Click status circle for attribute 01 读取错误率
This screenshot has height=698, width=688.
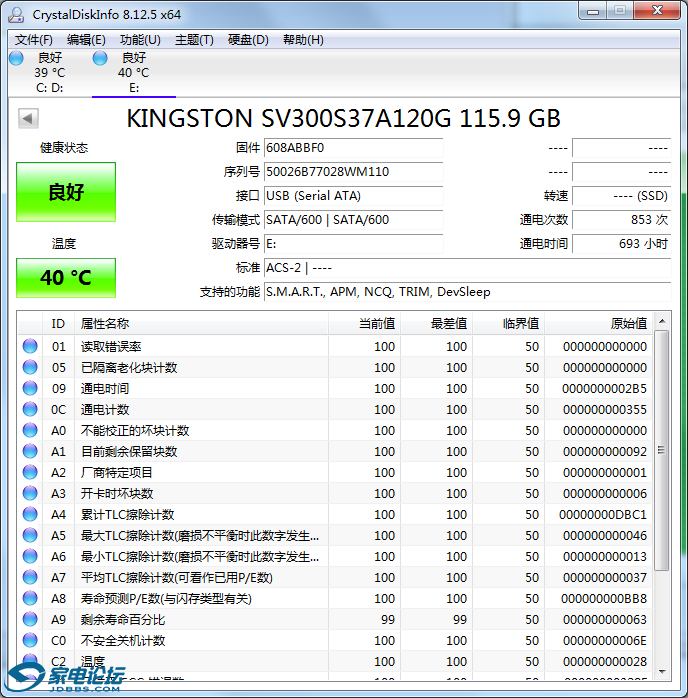(x=30, y=346)
